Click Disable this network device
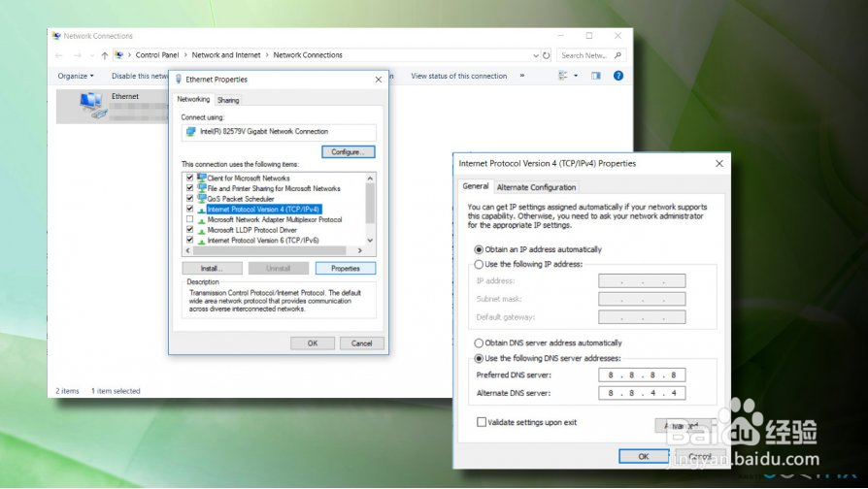 pos(140,76)
